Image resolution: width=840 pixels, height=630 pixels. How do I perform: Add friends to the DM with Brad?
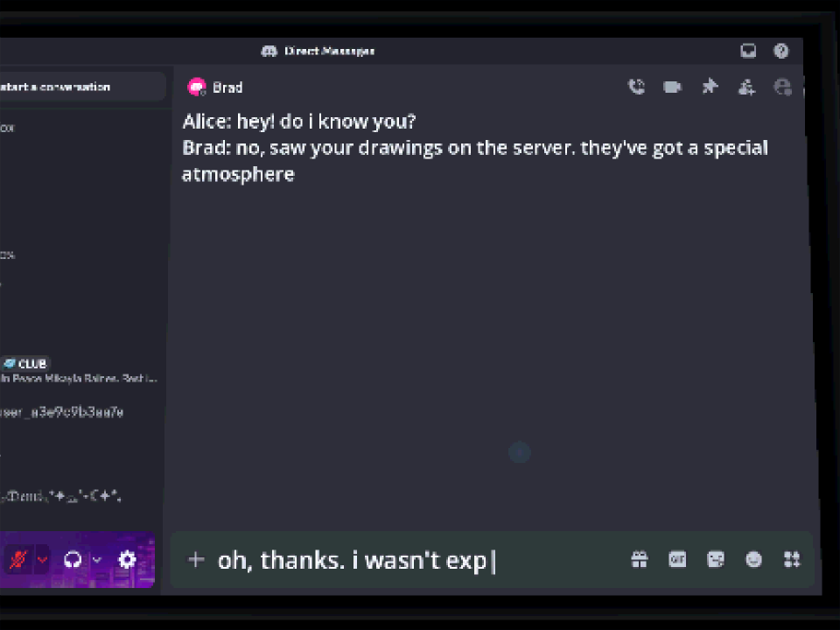746,87
